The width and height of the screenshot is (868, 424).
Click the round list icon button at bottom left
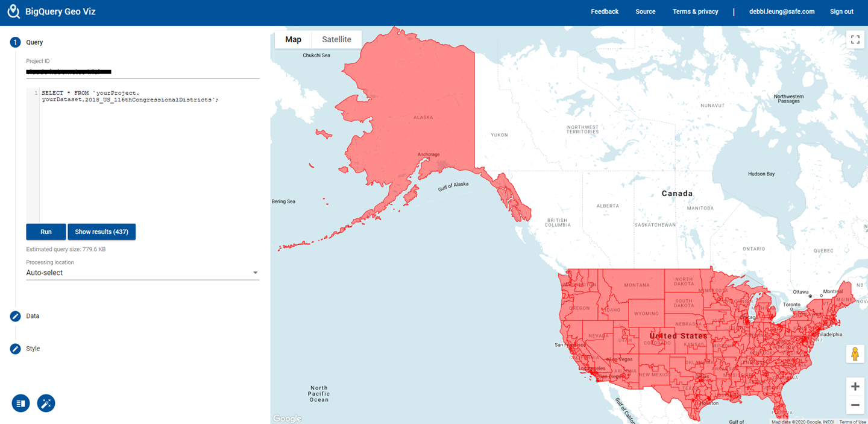[20, 403]
